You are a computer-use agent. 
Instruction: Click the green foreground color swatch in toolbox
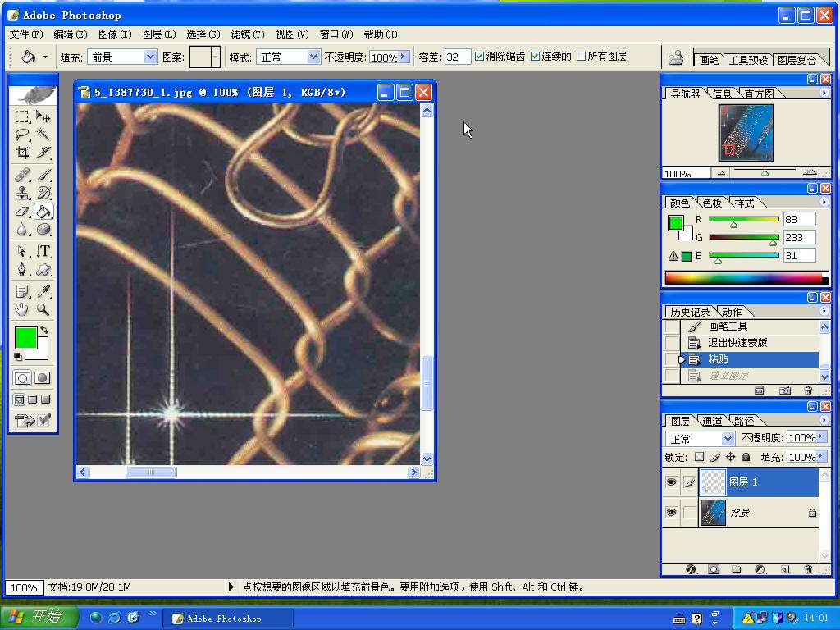[x=25, y=338]
